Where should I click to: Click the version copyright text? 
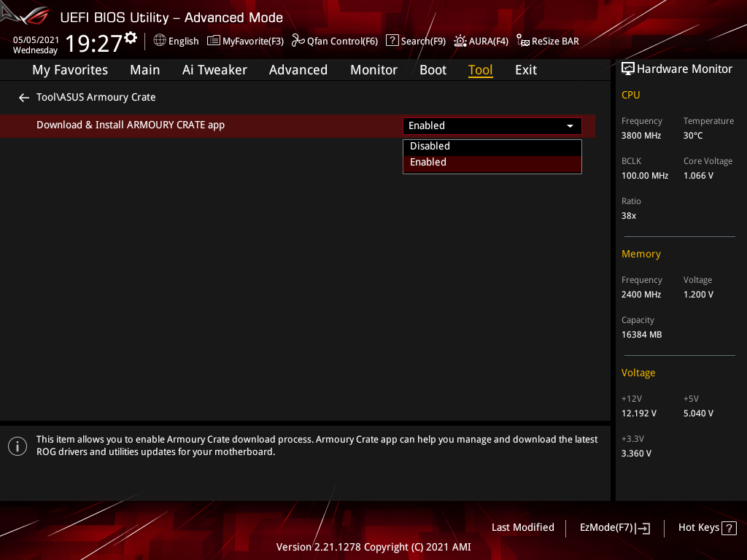[x=373, y=547]
